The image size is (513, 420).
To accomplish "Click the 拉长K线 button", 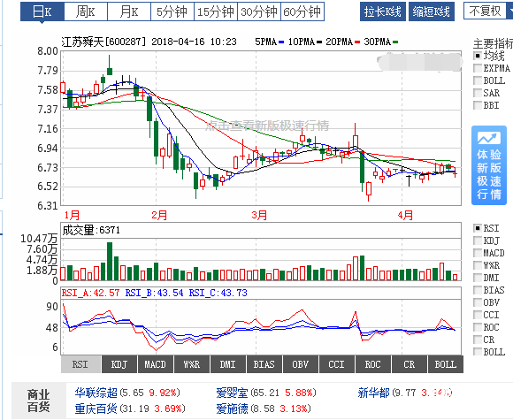I will click(383, 11).
